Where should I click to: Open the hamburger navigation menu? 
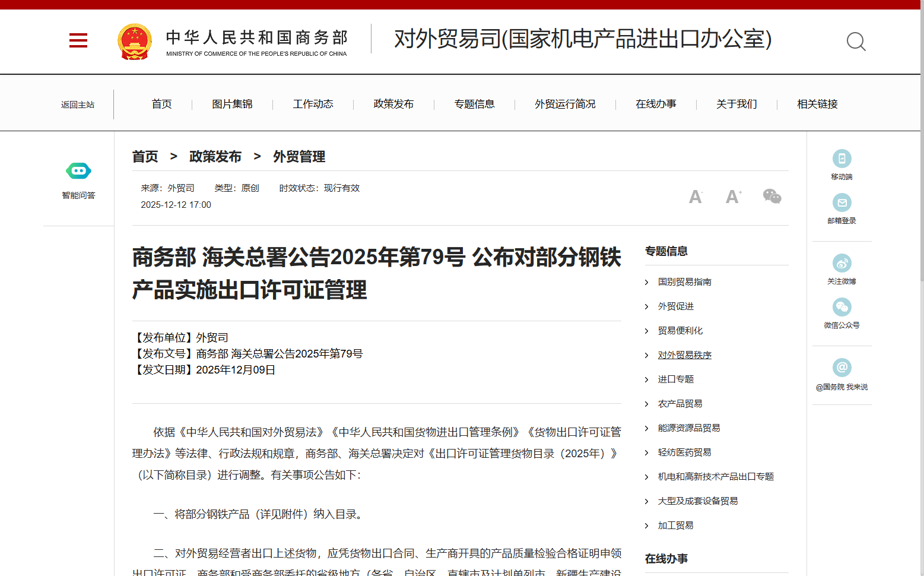point(78,40)
